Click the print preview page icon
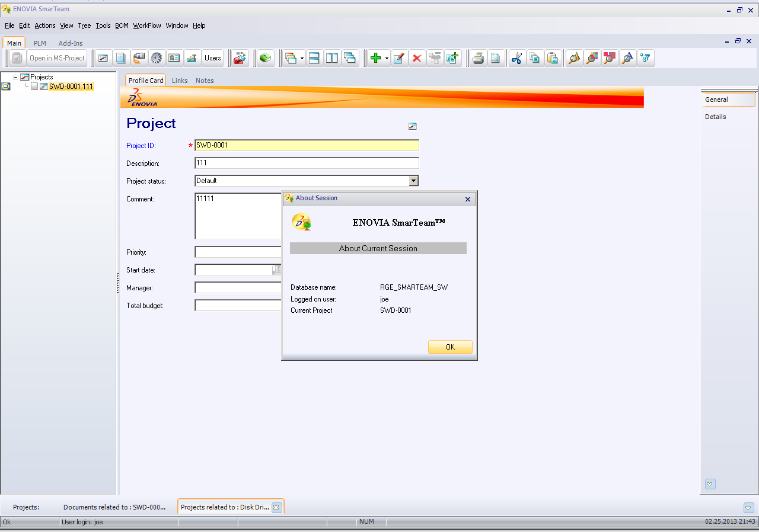This screenshot has height=532, width=759. (496, 58)
